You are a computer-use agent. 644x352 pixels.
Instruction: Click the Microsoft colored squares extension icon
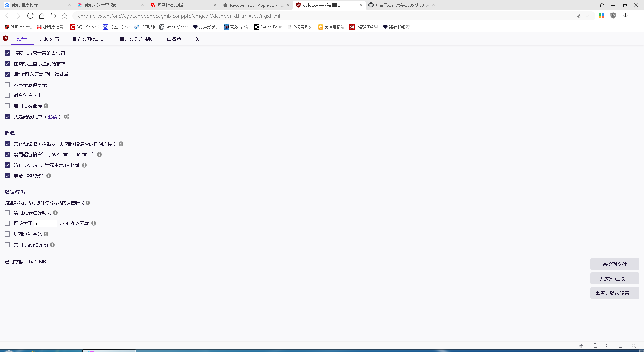coord(601,16)
